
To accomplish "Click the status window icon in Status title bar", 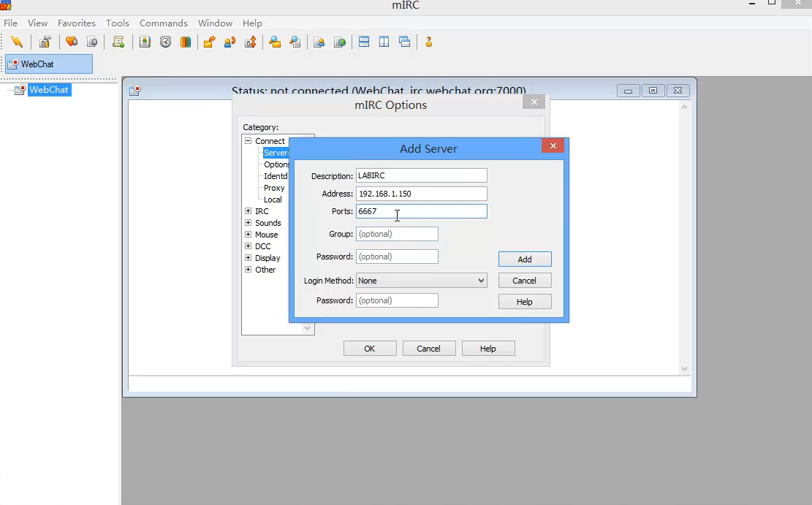I will [x=134, y=91].
